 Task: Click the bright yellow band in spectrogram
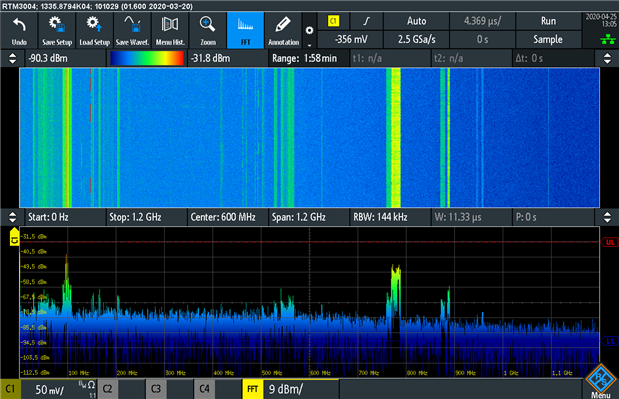[x=396, y=137]
